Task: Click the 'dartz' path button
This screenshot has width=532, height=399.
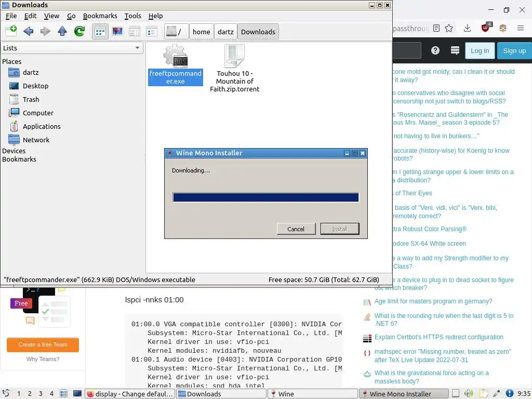Action: (225, 32)
